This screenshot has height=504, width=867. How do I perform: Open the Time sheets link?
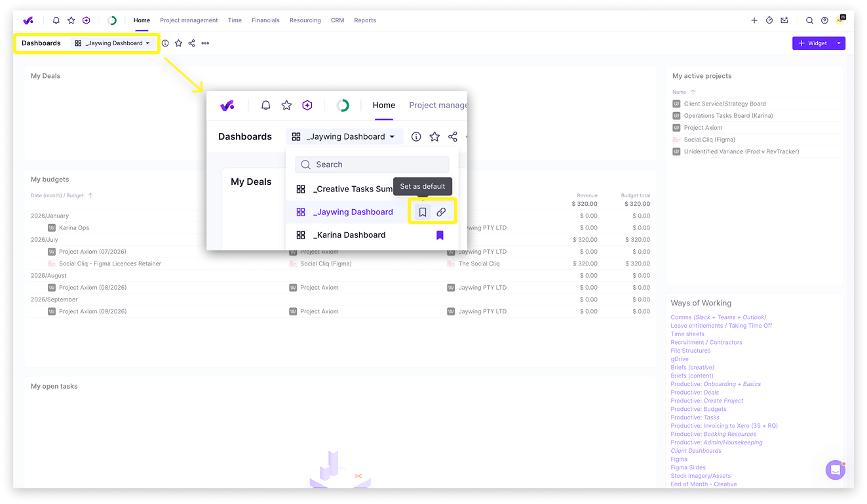click(x=687, y=334)
